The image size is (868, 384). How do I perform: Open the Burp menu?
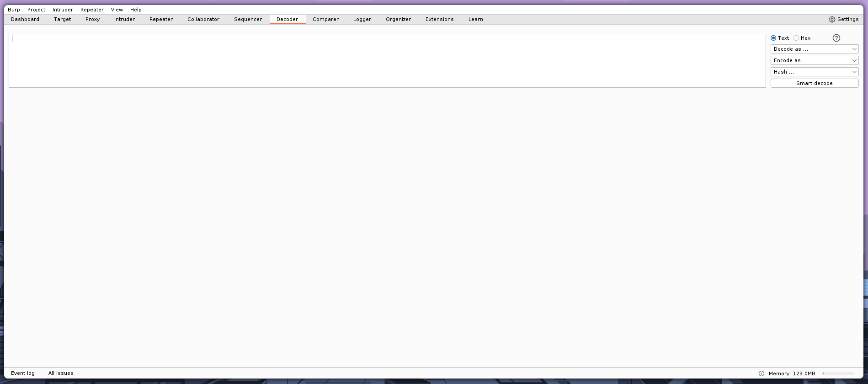tap(14, 10)
